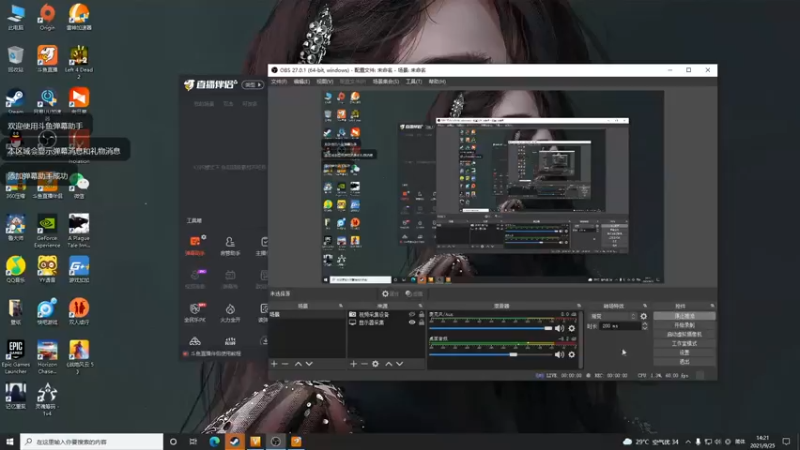Open 设置 from the OBS controls panel
Viewport: 800px width, 450px height.
pos(684,353)
